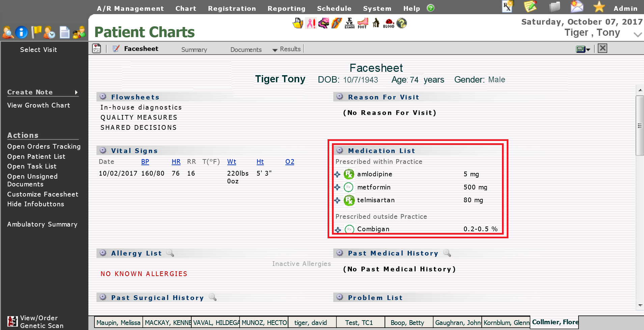Image resolution: width=644 pixels, height=330 pixels.
Task: Click the Rx prescription icon in top bar
Action: [507, 6]
